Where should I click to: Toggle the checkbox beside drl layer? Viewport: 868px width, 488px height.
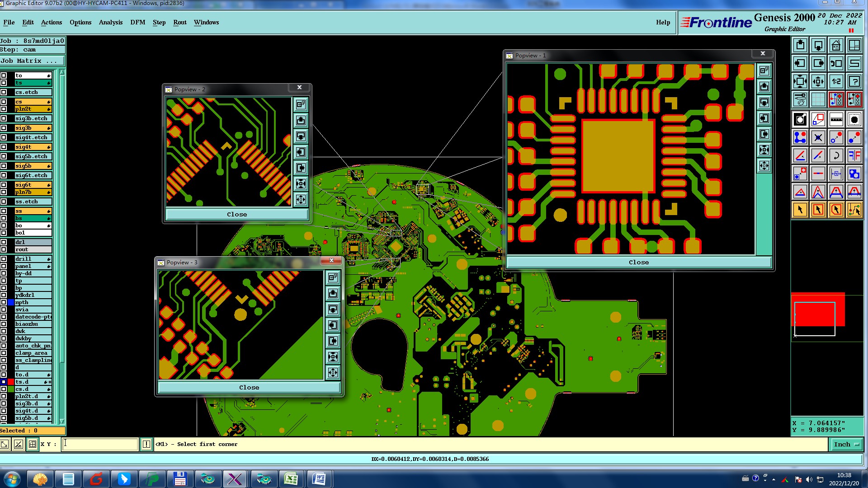pyautogui.click(x=4, y=242)
